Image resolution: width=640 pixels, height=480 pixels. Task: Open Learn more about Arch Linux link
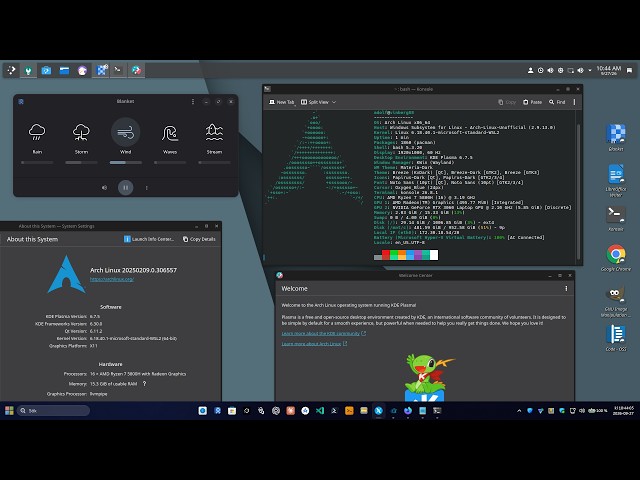point(314,344)
